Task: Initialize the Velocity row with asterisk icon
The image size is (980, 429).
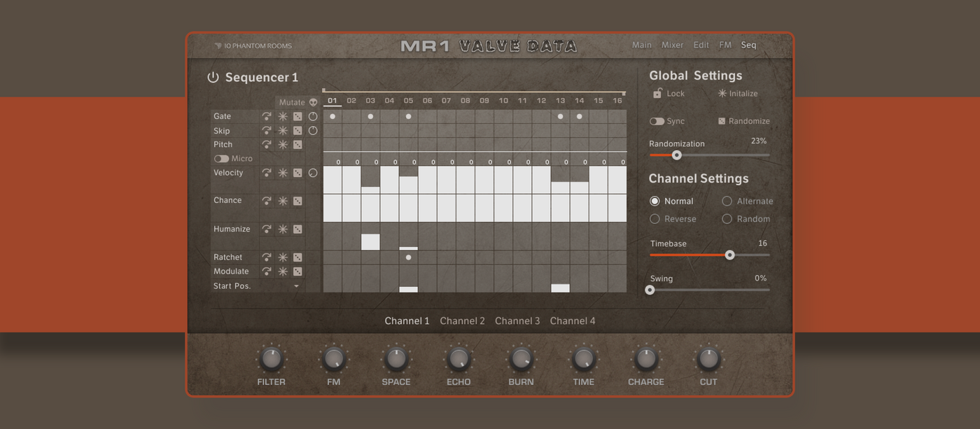Action: [x=283, y=173]
